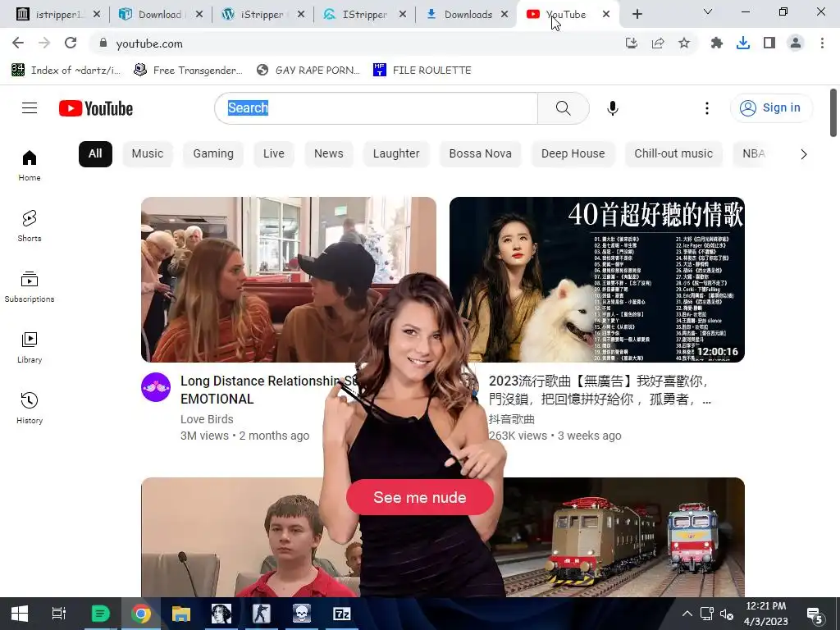Reload the page in Chrome
This screenshot has height=630, width=840.
point(71,43)
